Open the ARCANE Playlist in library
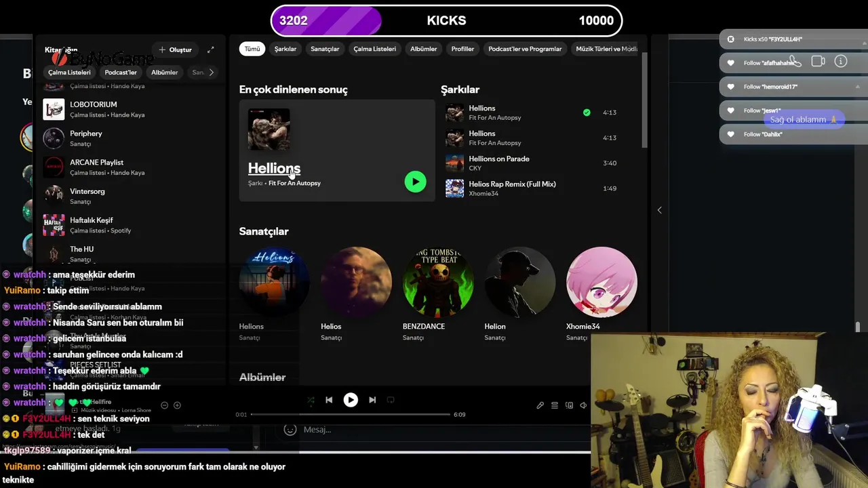Screen dimensions: 868x488 coord(129,167)
